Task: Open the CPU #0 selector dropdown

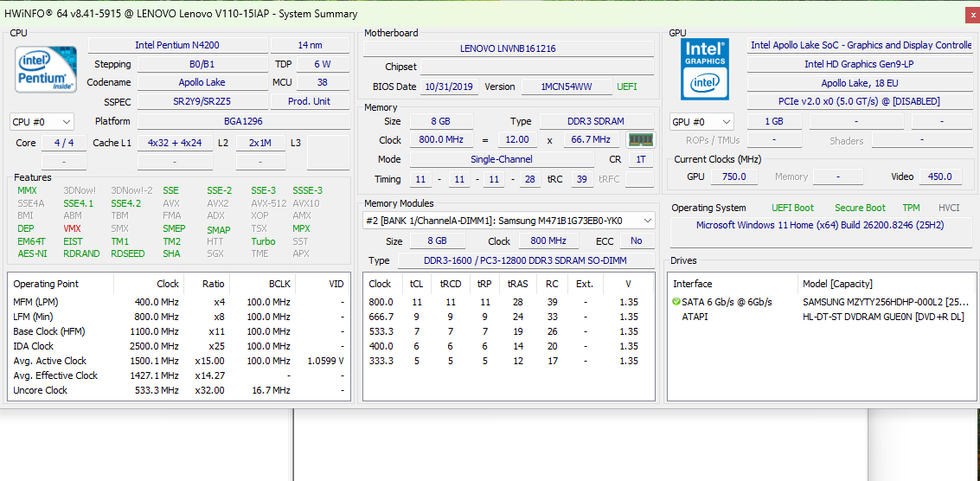Action: click(42, 121)
